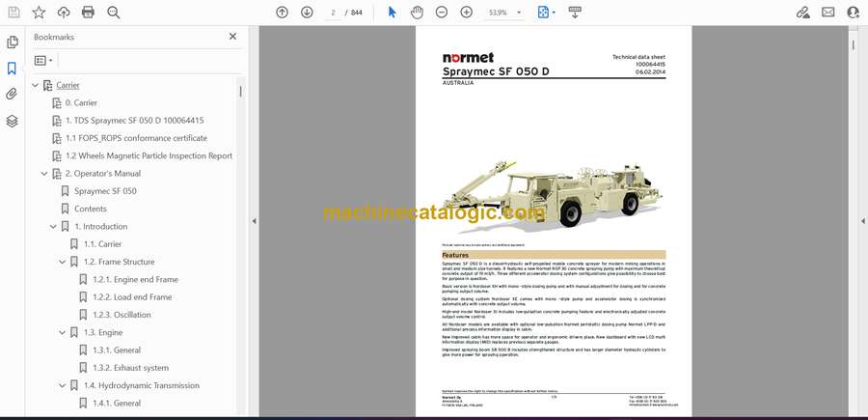Image resolution: width=868 pixels, height=420 pixels.
Task: Click the Spraymec machine image
Action: tap(552, 196)
